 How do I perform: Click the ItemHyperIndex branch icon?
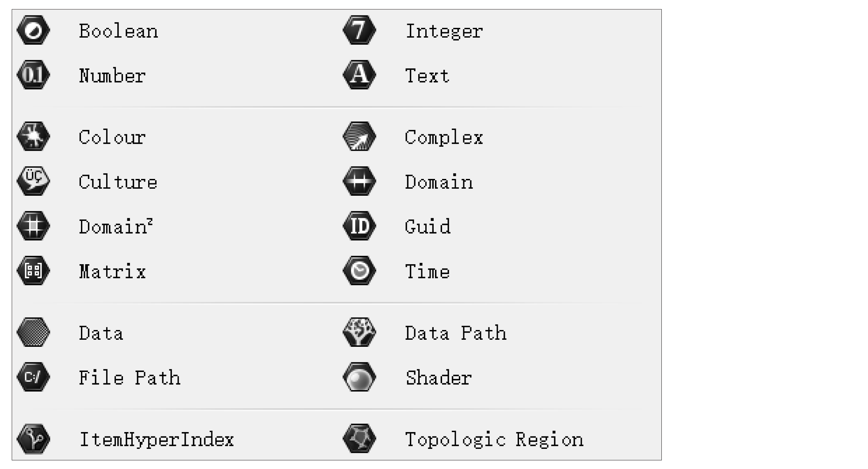point(33,439)
